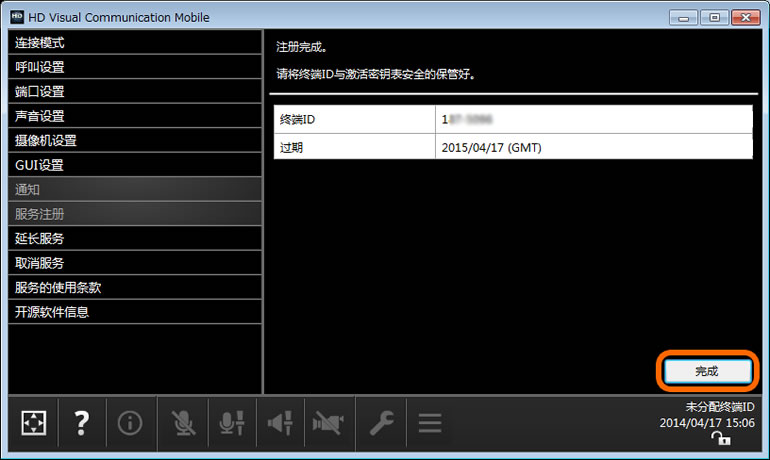Select the GUI设置 menu item

[x=135, y=165]
